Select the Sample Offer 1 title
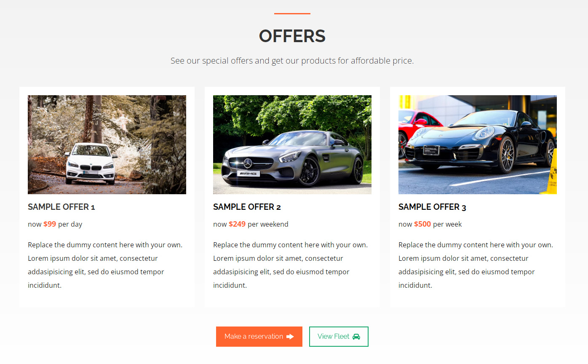Screen dimensions: 588x364 (61, 207)
